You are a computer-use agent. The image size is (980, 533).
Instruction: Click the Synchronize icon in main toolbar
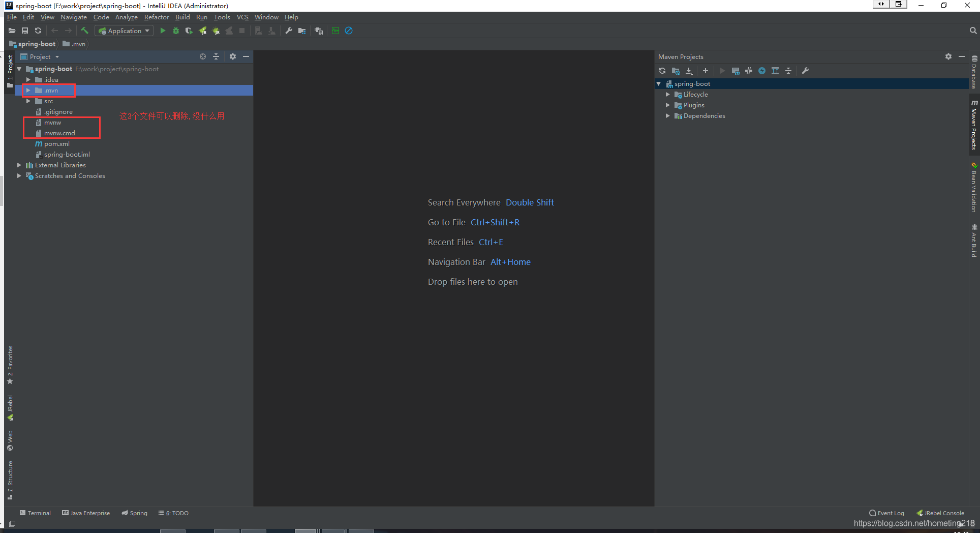click(38, 31)
